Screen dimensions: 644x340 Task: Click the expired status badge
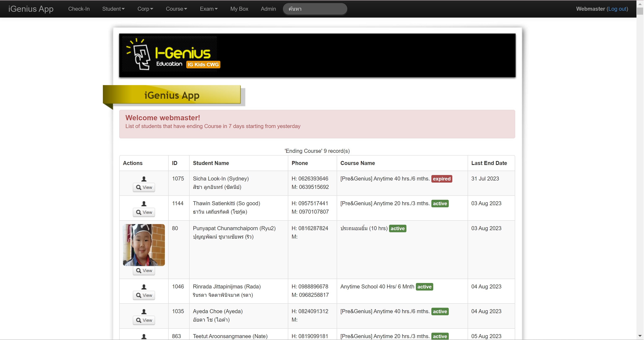441,179
